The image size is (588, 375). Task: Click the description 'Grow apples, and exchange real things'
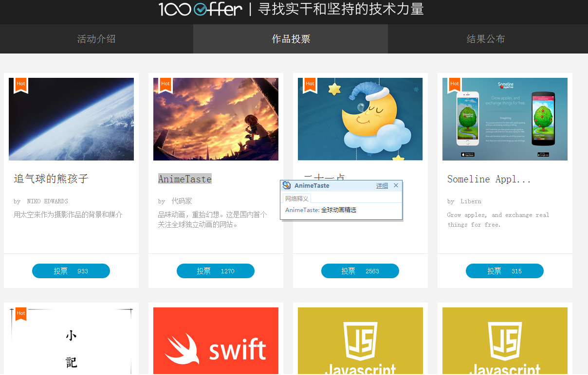point(498,220)
